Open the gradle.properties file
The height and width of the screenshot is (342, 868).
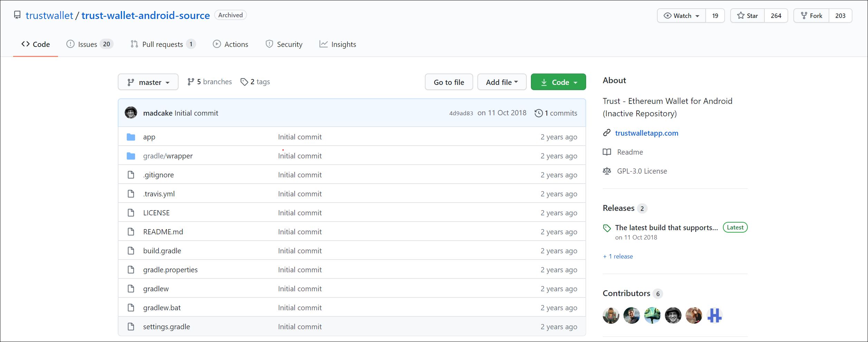click(170, 270)
